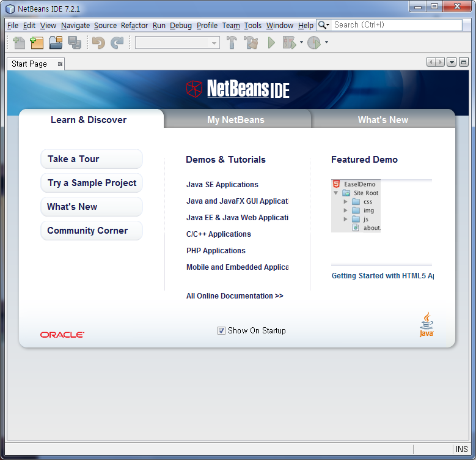This screenshot has width=476, height=460.
Task: Open the Window menu
Action: coord(280,25)
